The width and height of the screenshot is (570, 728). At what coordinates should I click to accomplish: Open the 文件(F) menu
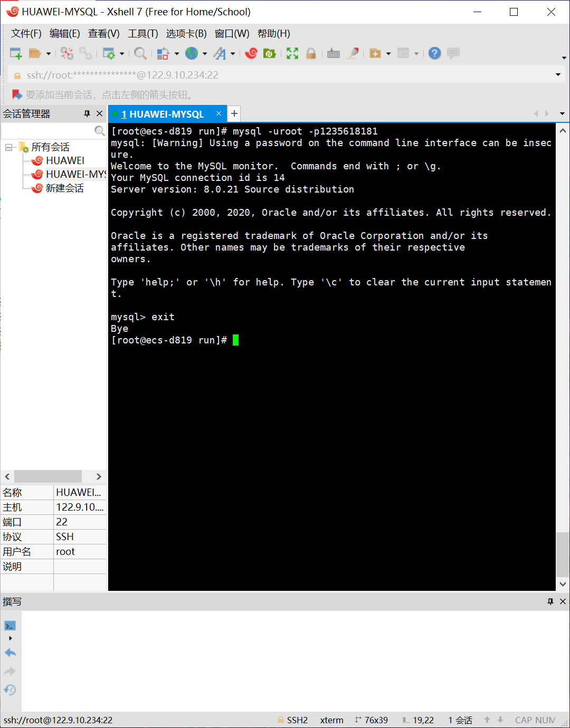[26, 34]
